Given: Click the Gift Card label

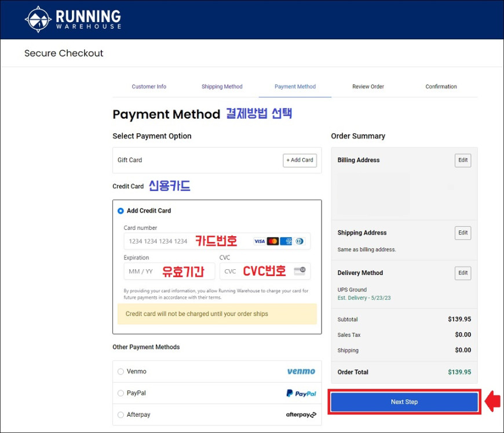Looking at the screenshot, I should 130,160.
